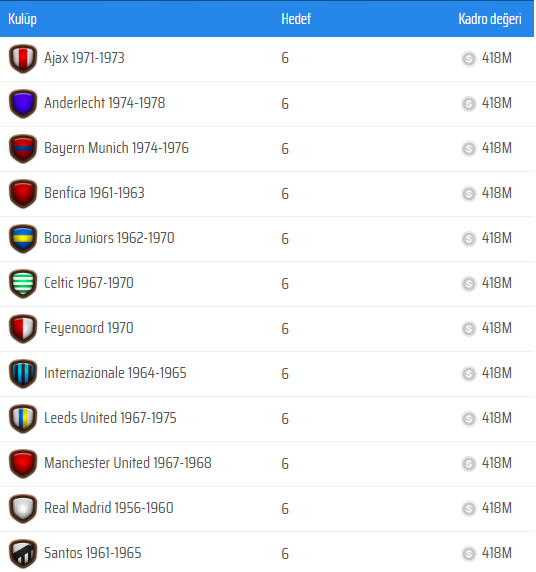Viewport: 536px width, 572px height.
Task: Click the Feyenoord half red-white shield
Action: tap(23, 329)
